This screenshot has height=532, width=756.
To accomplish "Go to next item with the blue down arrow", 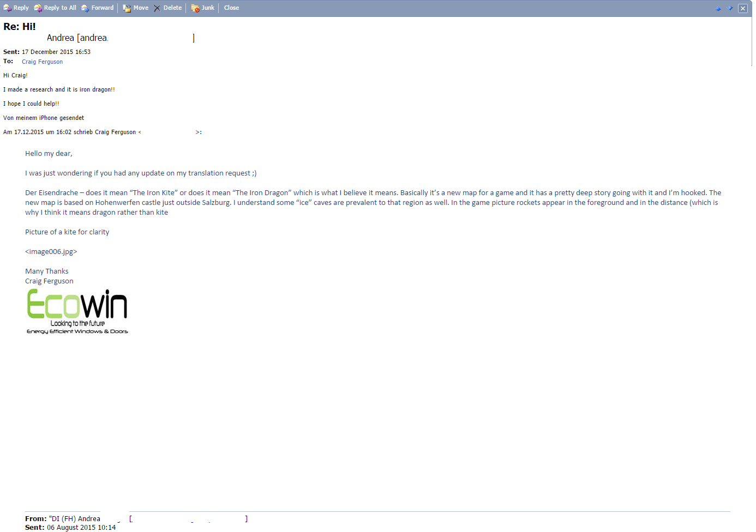I will pos(730,8).
